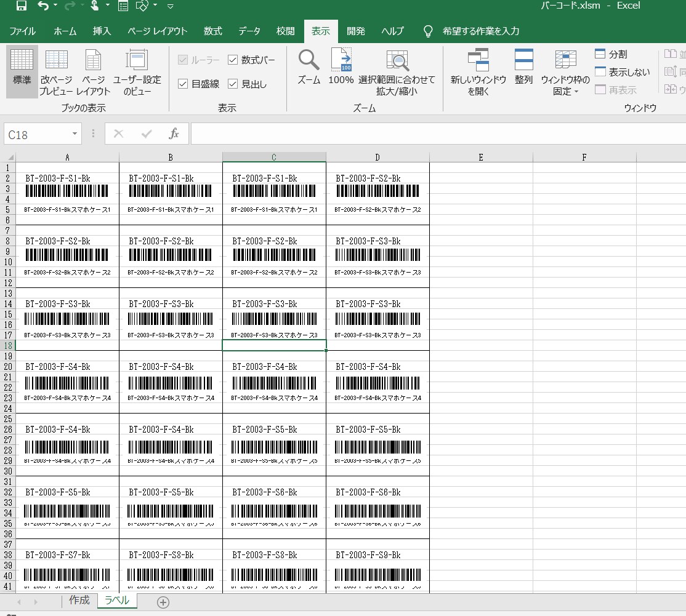Click cell A2 text BT-2003-F-S1-Bk

(58, 178)
